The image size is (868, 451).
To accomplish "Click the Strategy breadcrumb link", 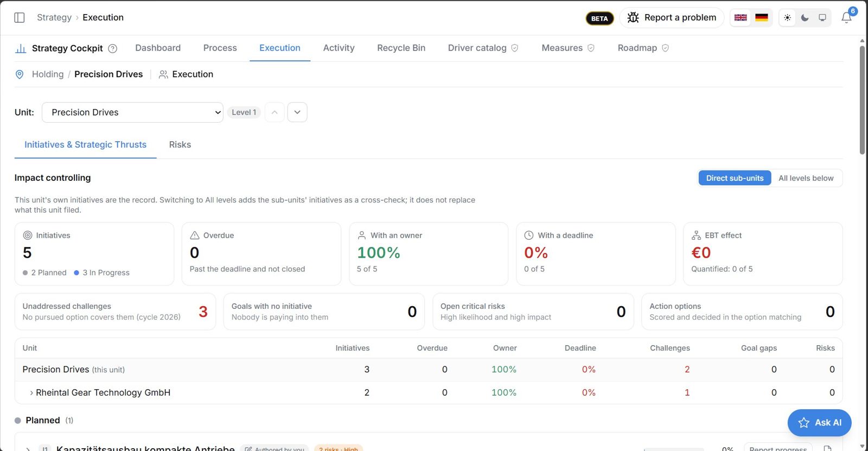I will (54, 17).
